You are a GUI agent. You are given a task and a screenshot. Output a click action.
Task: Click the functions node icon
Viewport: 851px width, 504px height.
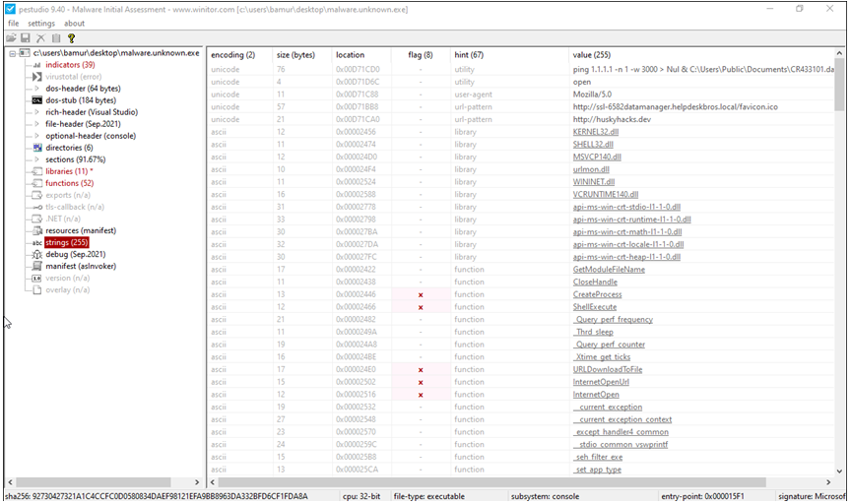[x=36, y=183]
